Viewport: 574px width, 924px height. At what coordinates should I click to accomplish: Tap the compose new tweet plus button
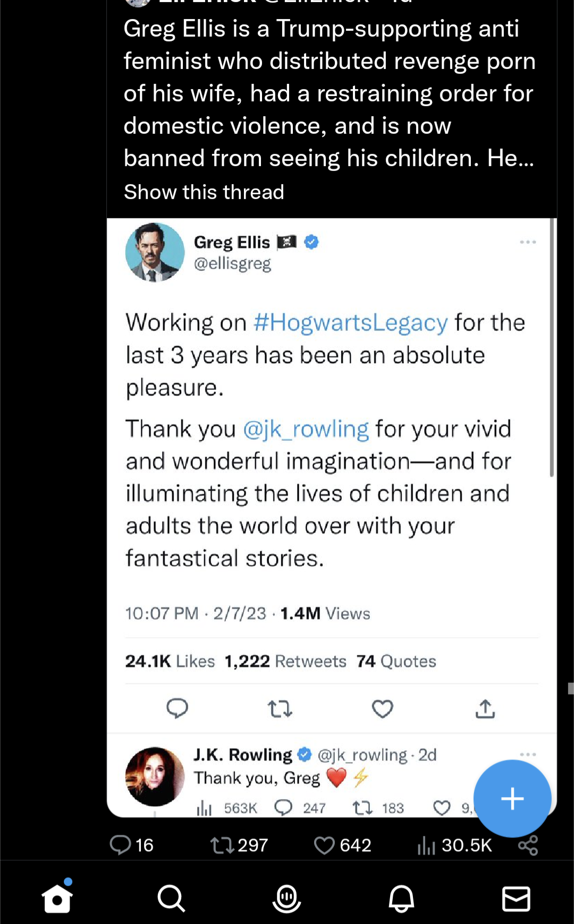pyautogui.click(x=512, y=799)
